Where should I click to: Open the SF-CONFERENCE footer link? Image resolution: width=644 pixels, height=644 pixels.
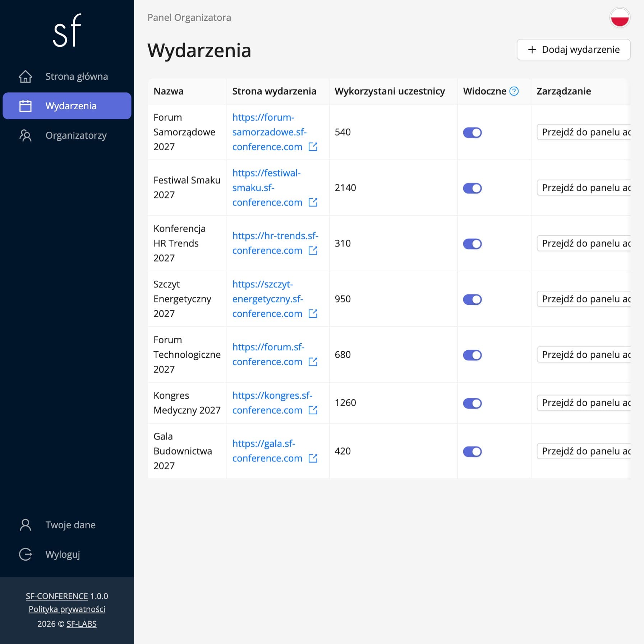pyautogui.click(x=57, y=596)
